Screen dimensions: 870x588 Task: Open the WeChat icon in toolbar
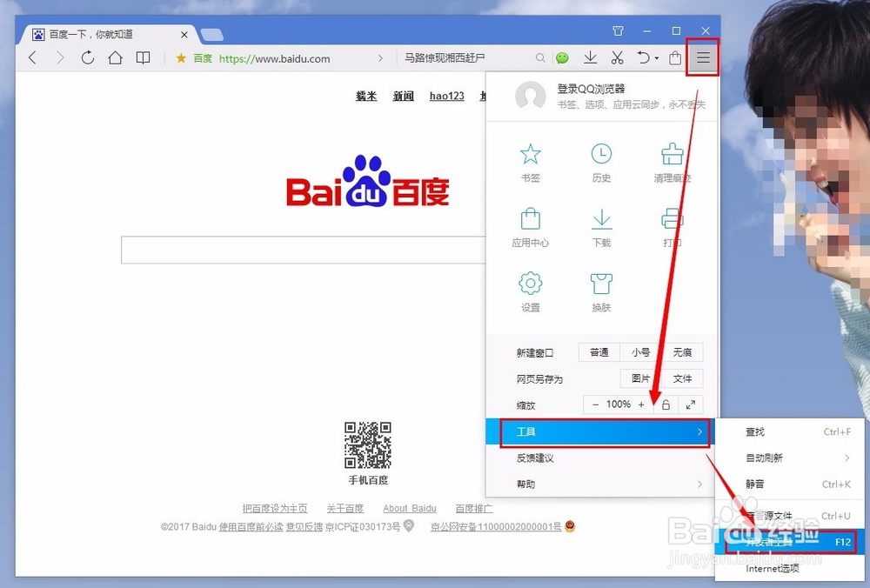tap(563, 57)
